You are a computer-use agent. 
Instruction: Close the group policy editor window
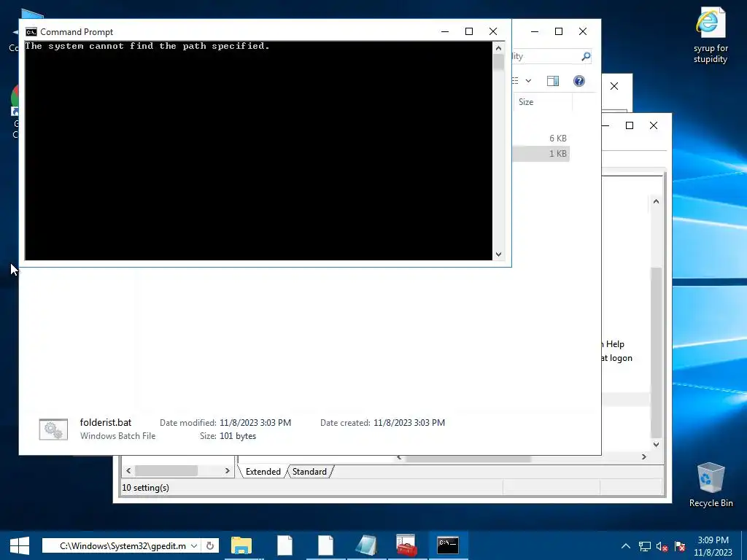click(x=653, y=125)
